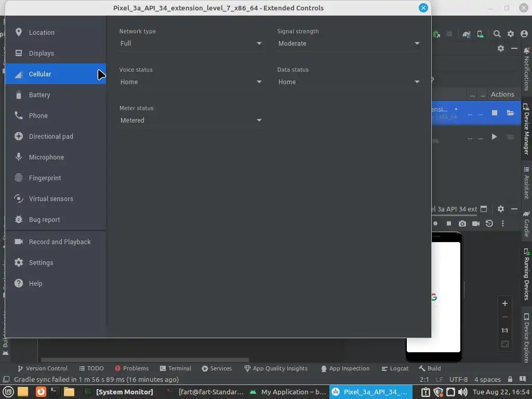The width and height of the screenshot is (532, 399).
Task: Click the Help question mark icon
Action: pyautogui.click(x=19, y=283)
